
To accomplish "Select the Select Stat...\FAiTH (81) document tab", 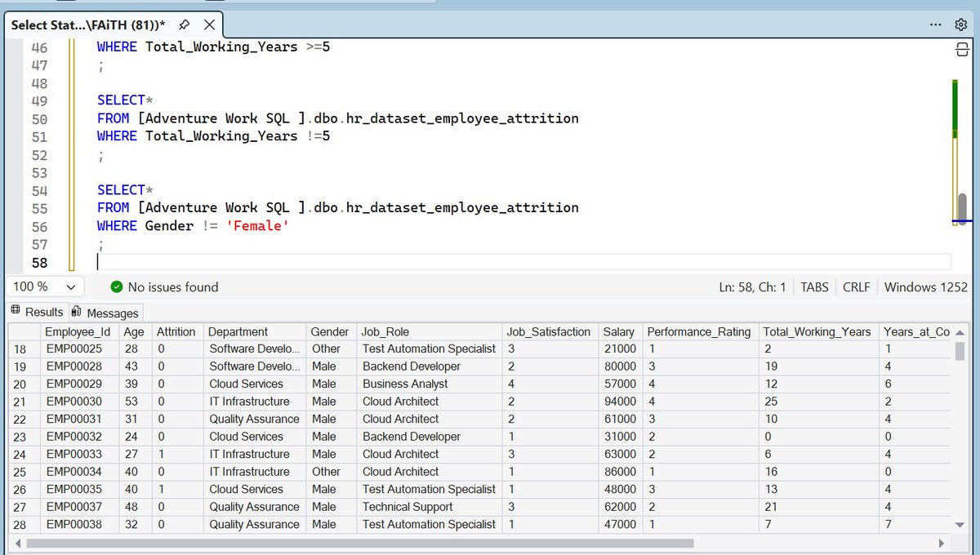I will (88, 24).
